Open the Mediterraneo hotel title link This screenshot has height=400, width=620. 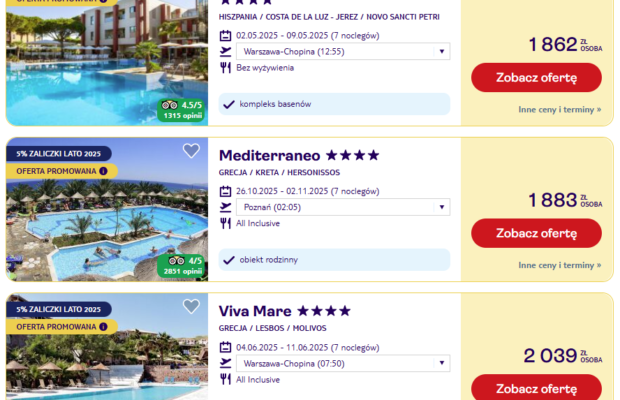269,156
